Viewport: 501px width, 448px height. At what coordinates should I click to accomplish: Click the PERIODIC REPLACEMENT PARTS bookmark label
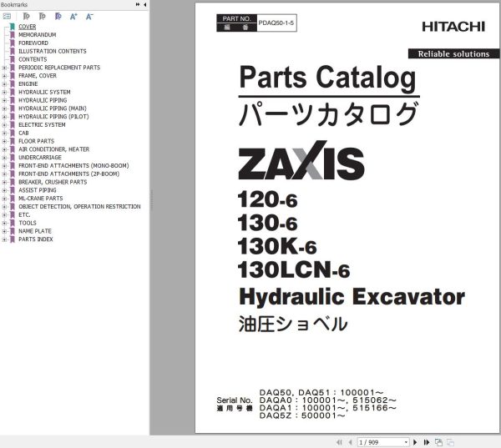click(59, 68)
